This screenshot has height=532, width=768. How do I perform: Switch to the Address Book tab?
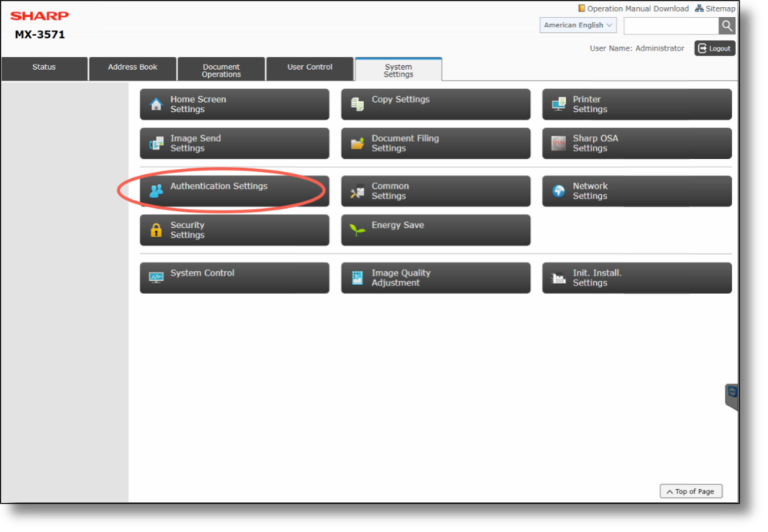133,68
